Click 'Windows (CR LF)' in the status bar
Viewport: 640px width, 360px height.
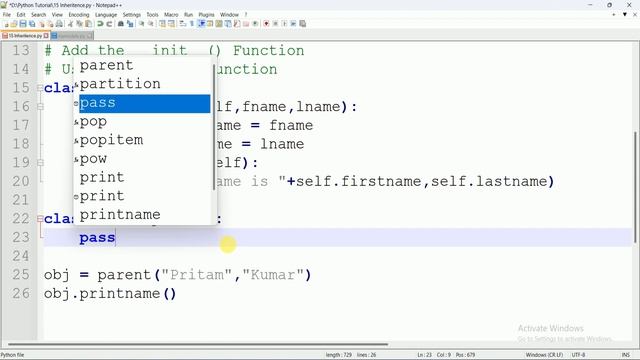pos(544,355)
